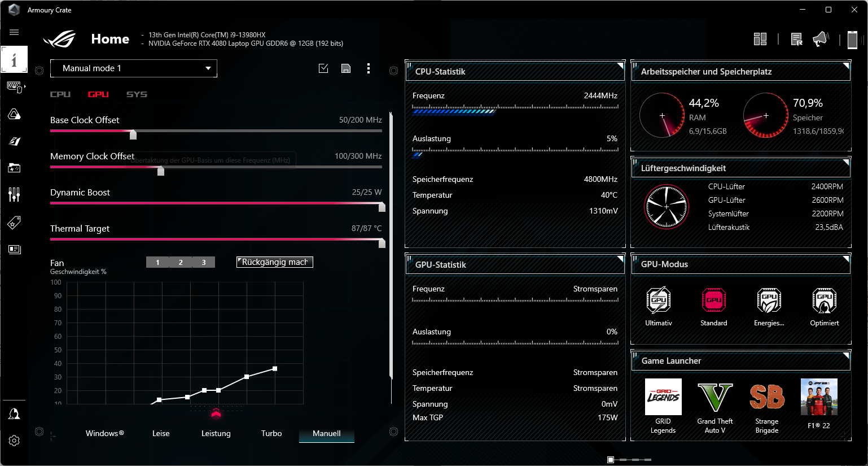Viewport: 868px width, 466px height.
Task: Select the Leistung operating mode
Action: (216, 433)
